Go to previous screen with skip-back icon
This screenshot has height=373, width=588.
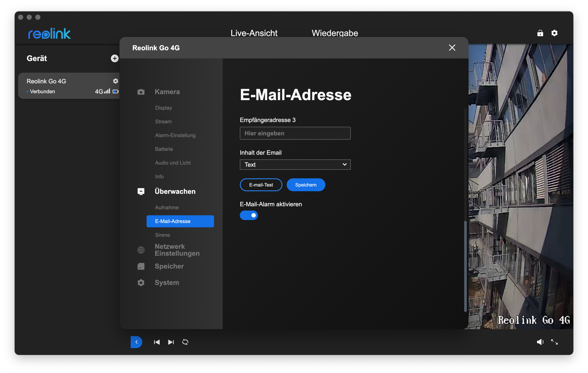(157, 342)
